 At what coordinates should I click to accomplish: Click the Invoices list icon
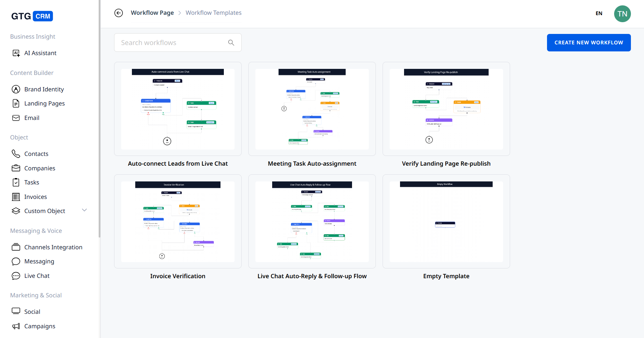(x=16, y=197)
